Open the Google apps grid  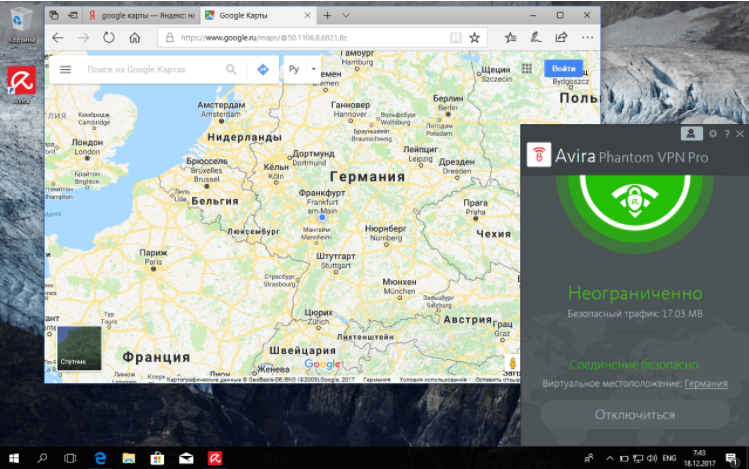527,69
